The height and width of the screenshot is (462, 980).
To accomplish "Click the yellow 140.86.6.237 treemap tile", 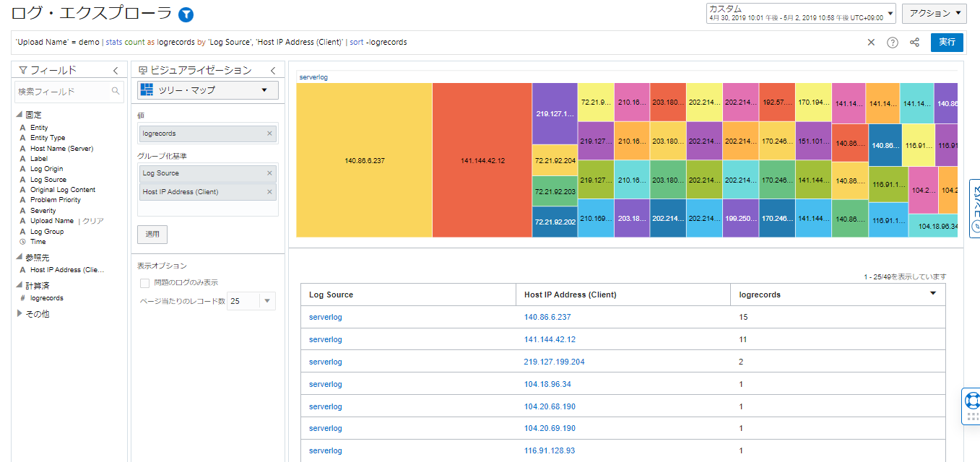I will (364, 160).
